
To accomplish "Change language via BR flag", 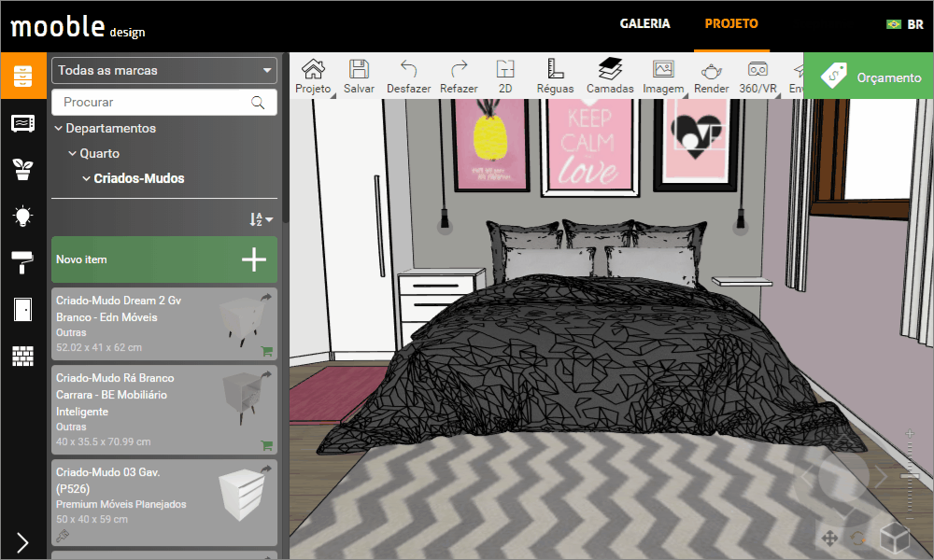I will (x=905, y=24).
